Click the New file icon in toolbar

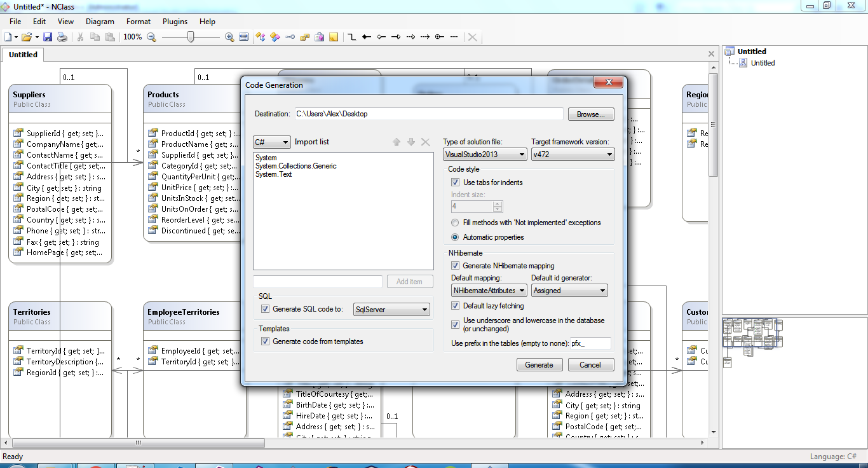(8, 37)
